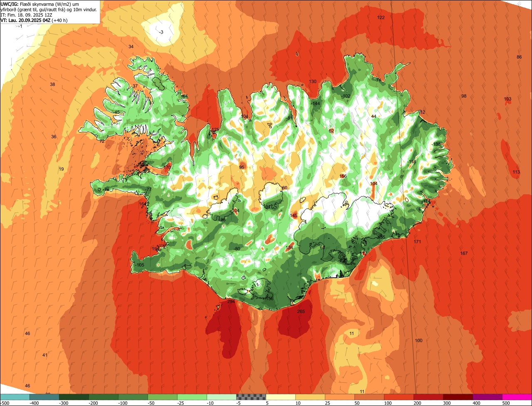The width and height of the screenshot is (532, 406).
Task: Click the checkered -5 to 5 legend swatch
Action: [251, 397]
